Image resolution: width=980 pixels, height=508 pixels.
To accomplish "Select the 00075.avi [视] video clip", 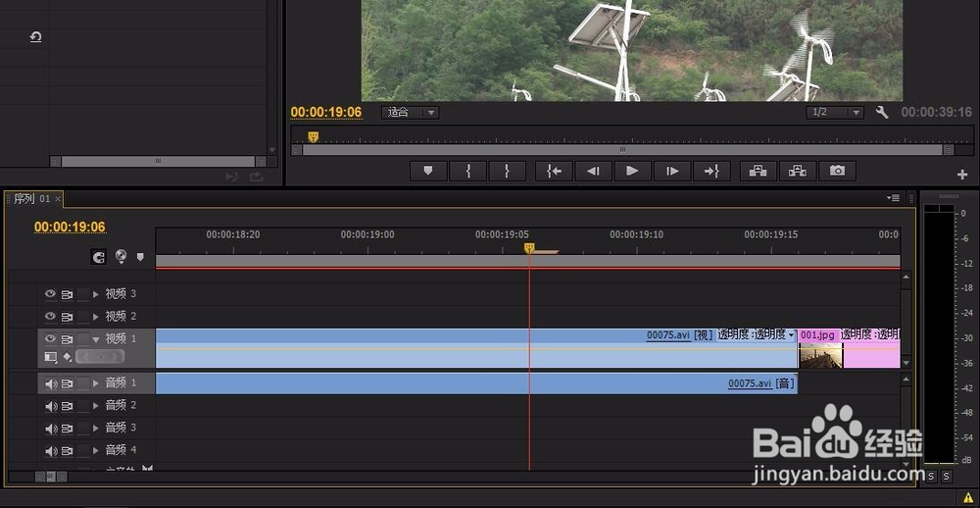I will coord(476,348).
